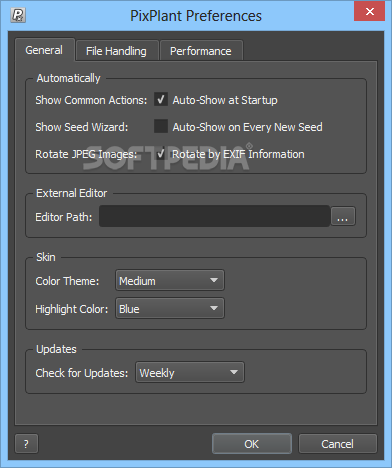Open the Performance tab
This screenshot has width=392, height=468.
tap(201, 51)
